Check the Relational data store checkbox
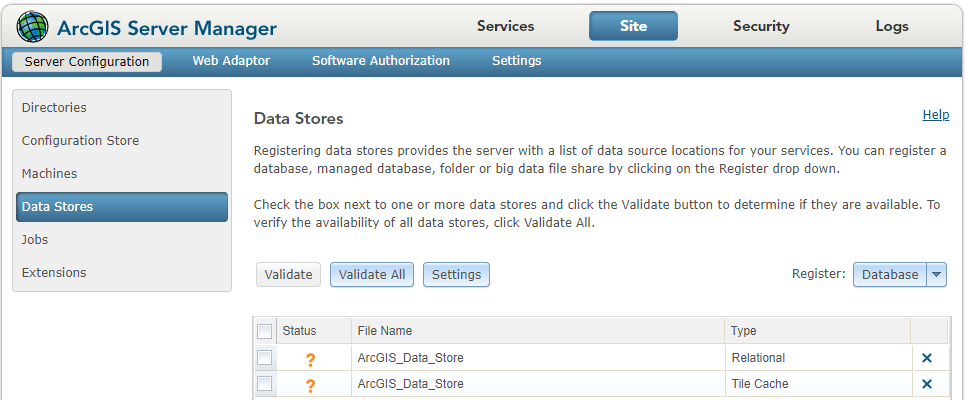Screen dimensions: 966x400 pyautogui.click(x=265, y=357)
